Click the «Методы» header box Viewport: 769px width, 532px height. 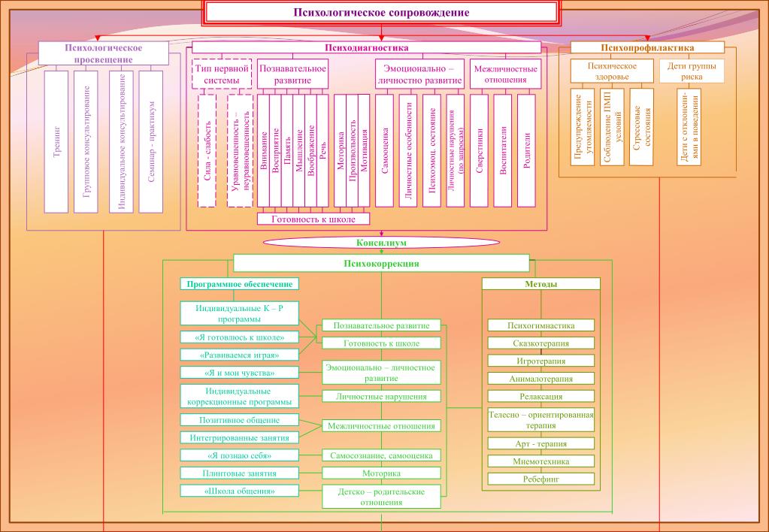[541, 284]
